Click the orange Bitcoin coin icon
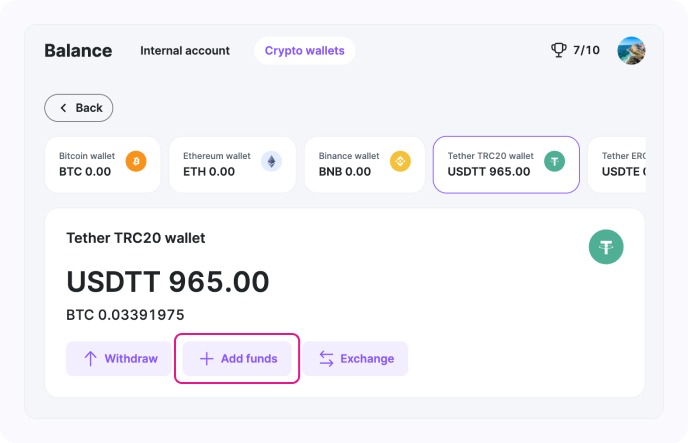Image resolution: width=688 pixels, height=443 pixels. click(136, 162)
